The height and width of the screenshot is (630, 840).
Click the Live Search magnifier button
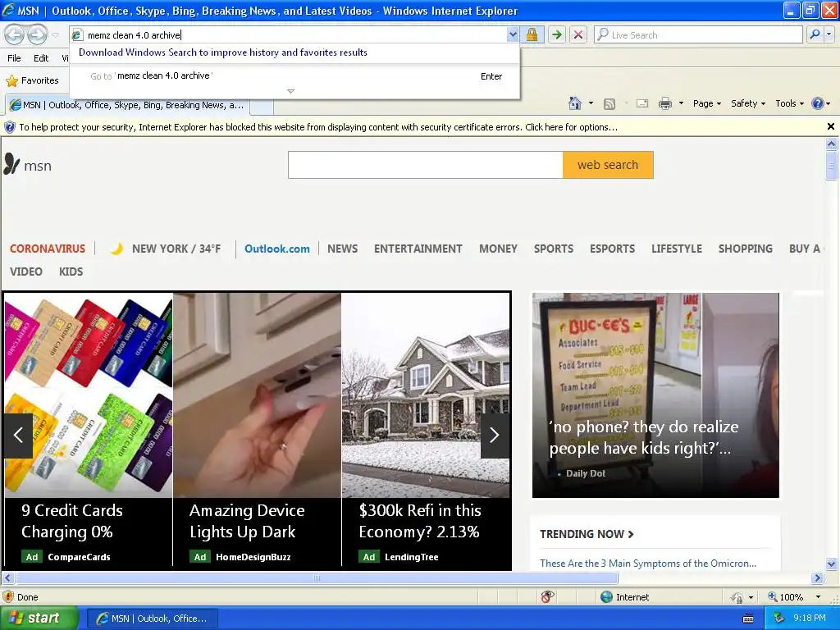815,34
